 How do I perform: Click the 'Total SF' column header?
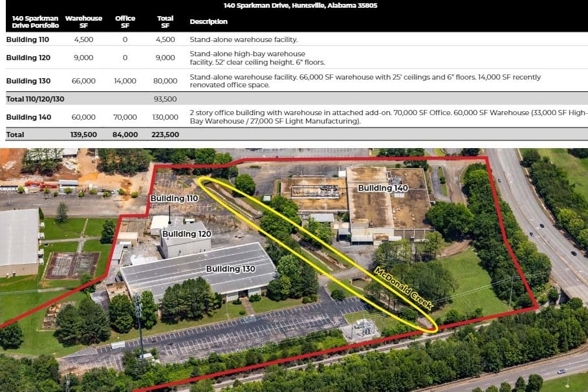tap(165, 22)
